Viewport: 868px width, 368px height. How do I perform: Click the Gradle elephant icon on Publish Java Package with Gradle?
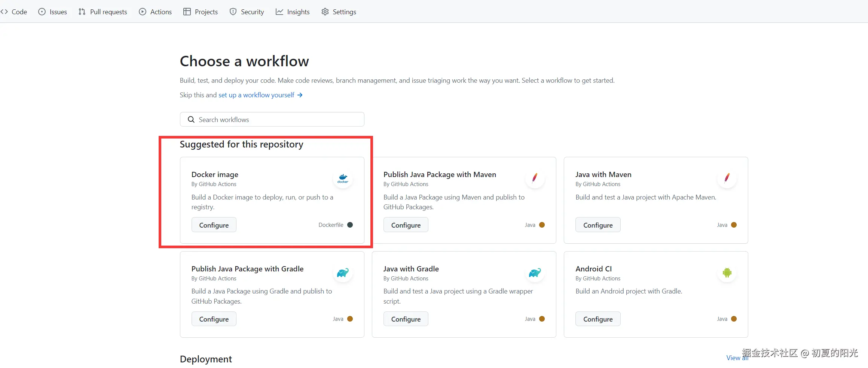click(343, 273)
